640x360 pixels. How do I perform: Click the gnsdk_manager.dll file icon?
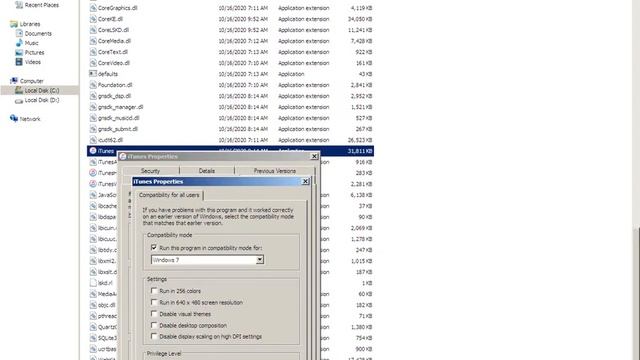tap(93, 107)
